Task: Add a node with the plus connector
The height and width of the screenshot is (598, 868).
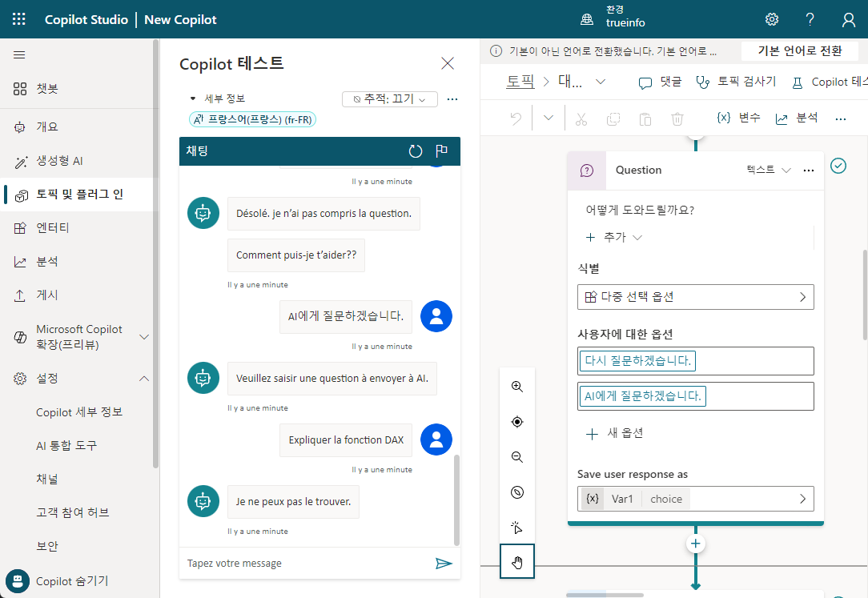Action: click(x=695, y=544)
